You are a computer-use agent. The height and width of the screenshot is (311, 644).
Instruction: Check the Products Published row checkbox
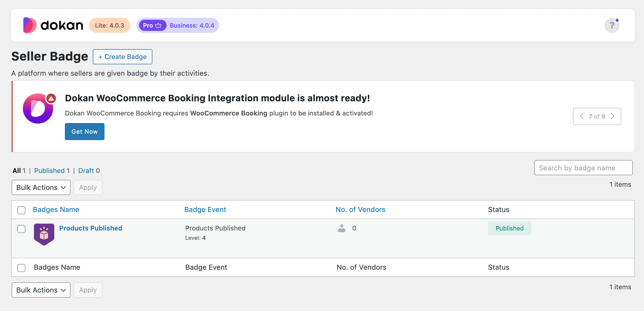21,229
